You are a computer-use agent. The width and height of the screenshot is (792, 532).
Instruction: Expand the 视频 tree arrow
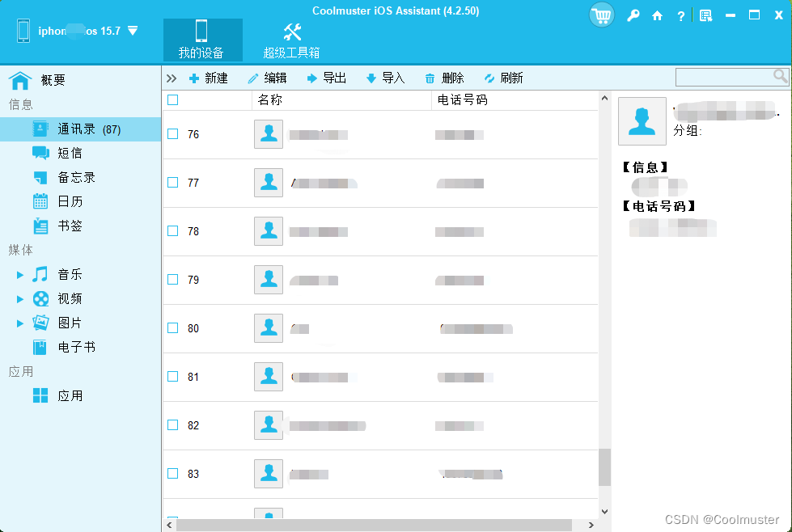tap(19, 299)
